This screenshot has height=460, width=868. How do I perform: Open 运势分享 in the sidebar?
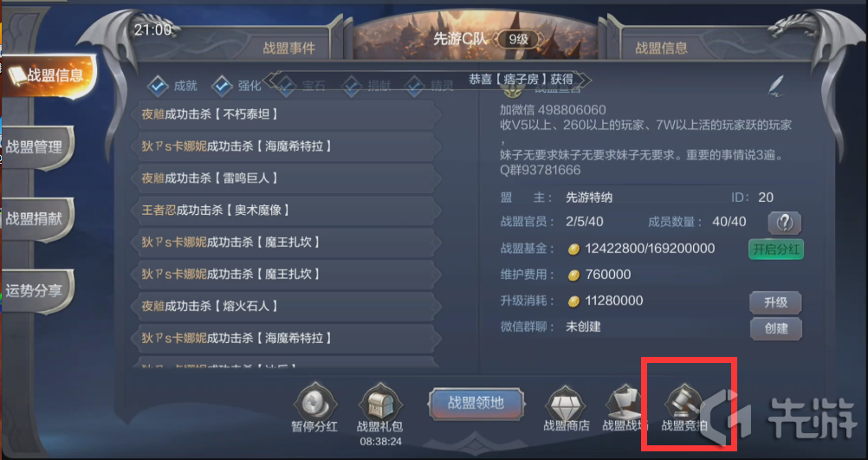click(36, 290)
